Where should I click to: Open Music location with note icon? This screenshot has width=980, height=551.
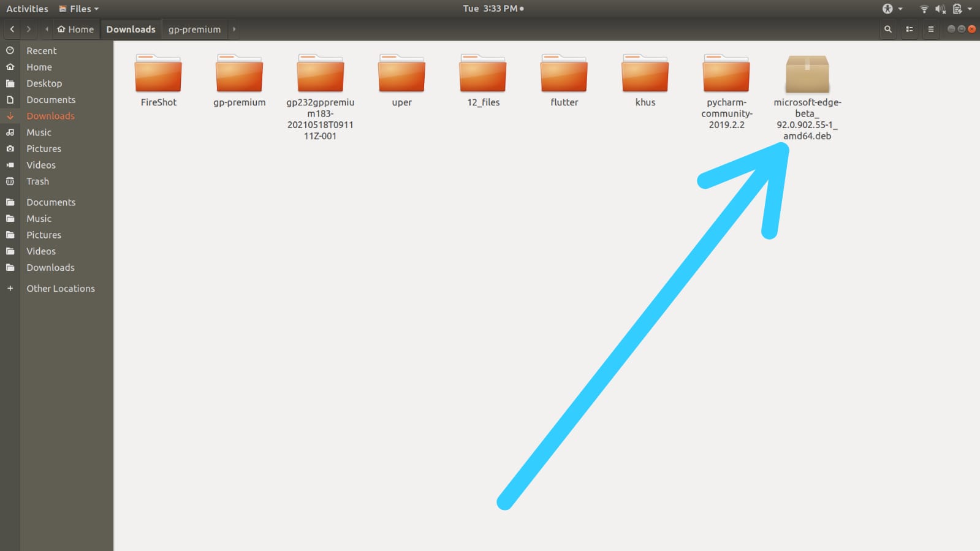tap(56, 132)
